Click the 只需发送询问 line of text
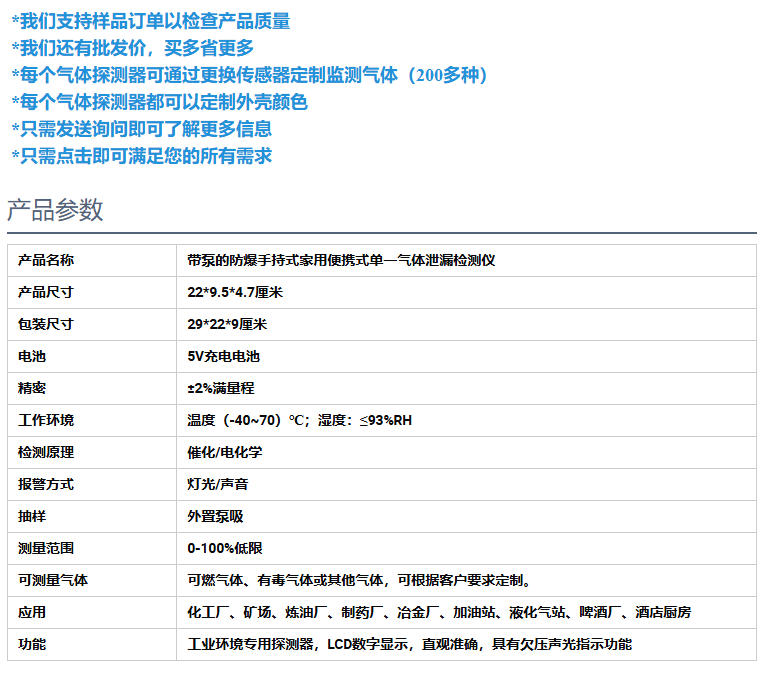Image resolution: width=775 pixels, height=680 pixels. (141, 129)
